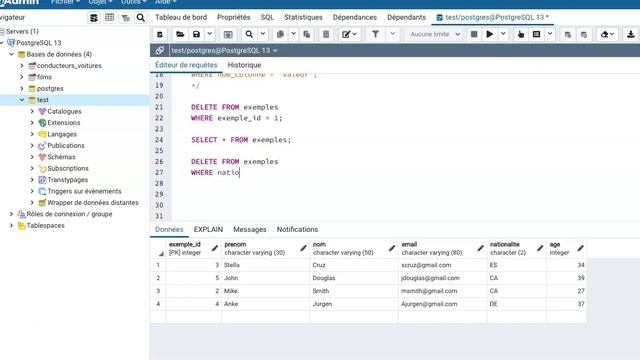Open the test/postgres@PostgreSQL 13 connection dropdown
640x360 pixels.
click(224, 50)
